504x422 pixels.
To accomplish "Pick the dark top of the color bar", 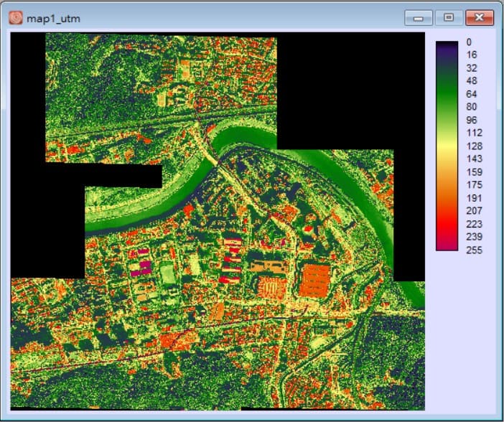I will [447, 45].
